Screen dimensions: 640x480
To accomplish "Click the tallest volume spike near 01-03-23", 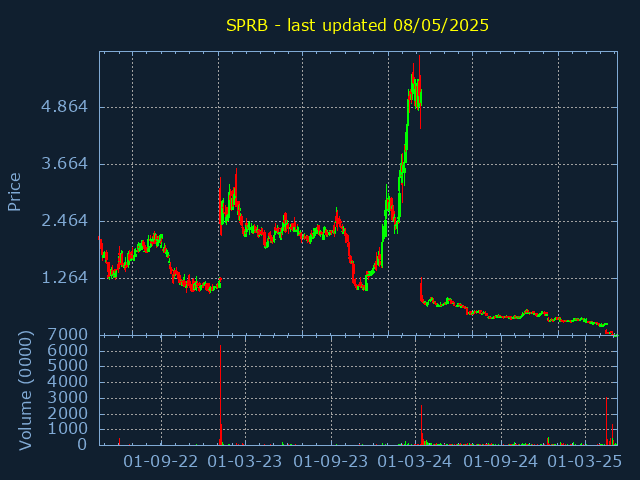I will (220, 395).
